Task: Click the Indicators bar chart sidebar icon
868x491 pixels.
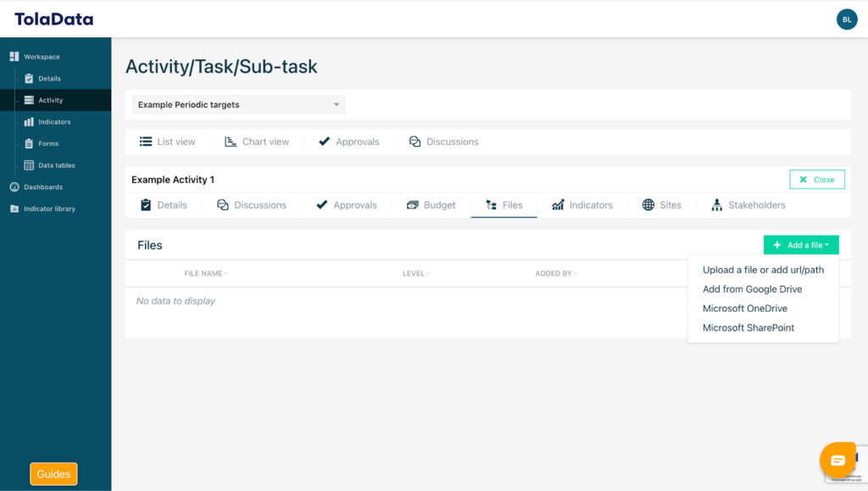Action: coord(29,122)
